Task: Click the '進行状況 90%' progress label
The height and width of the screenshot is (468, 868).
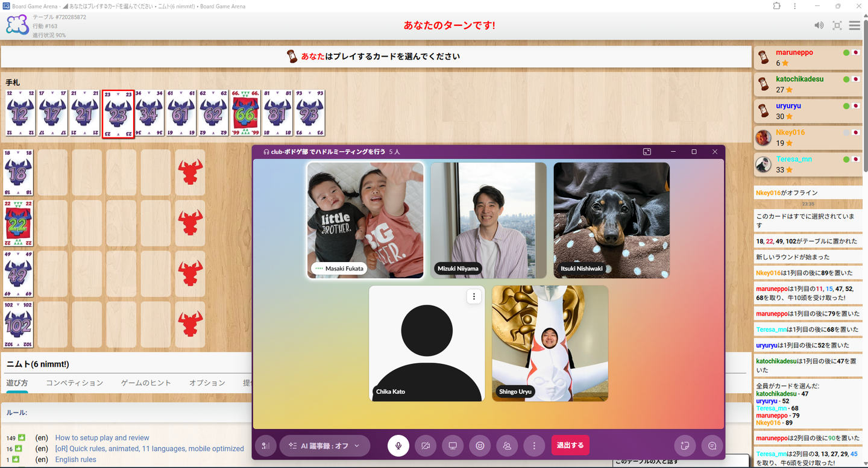Action: click(49, 35)
